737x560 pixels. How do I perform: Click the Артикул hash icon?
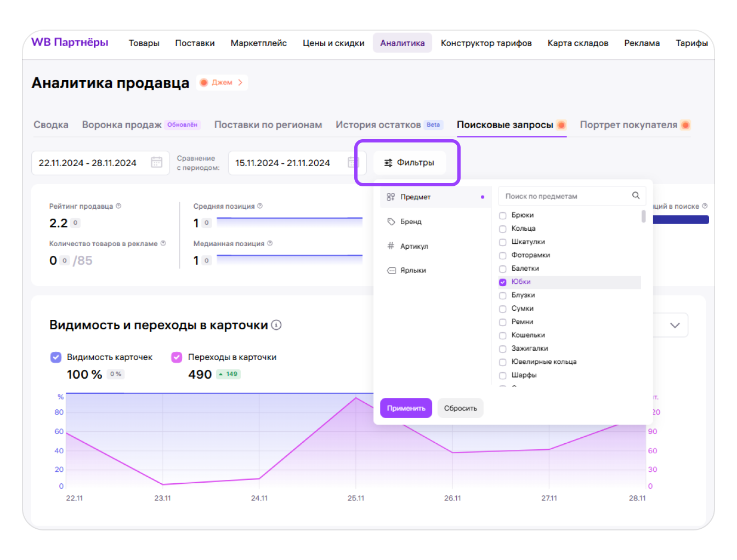coord(391,246)
